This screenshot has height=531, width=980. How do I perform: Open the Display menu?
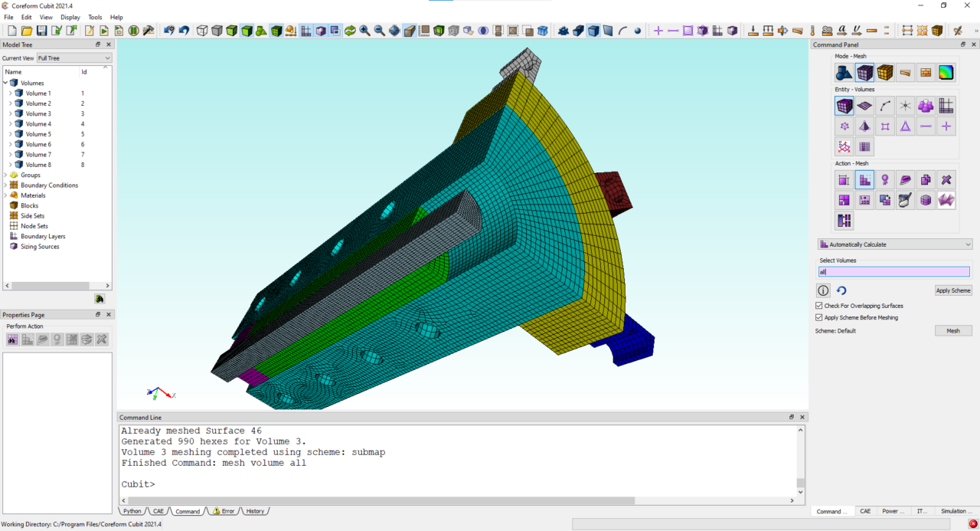[x=70, y=17]
